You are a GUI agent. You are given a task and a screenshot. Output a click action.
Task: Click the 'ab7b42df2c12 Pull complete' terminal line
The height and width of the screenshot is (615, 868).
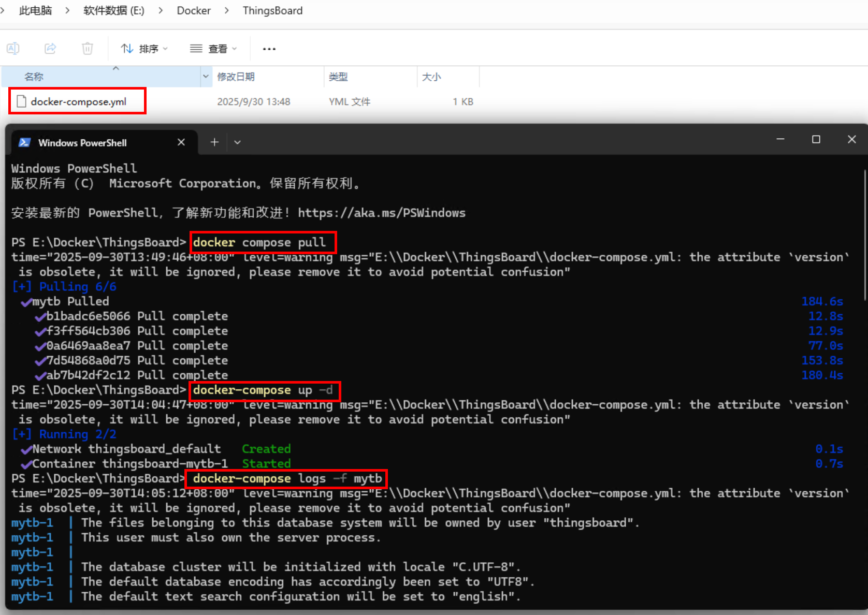pos(132,375)
